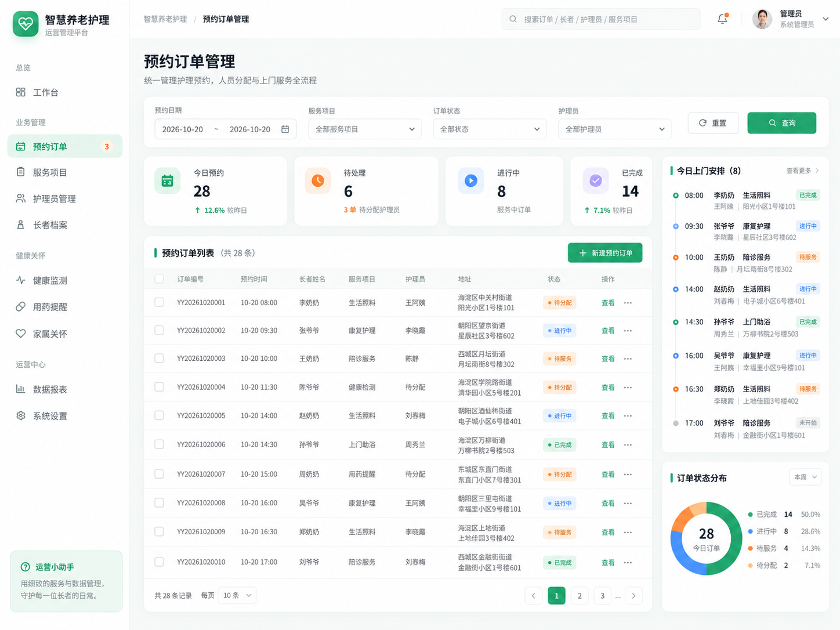
Task: Click the calendar icon in date range field
Action: (285, 129)
